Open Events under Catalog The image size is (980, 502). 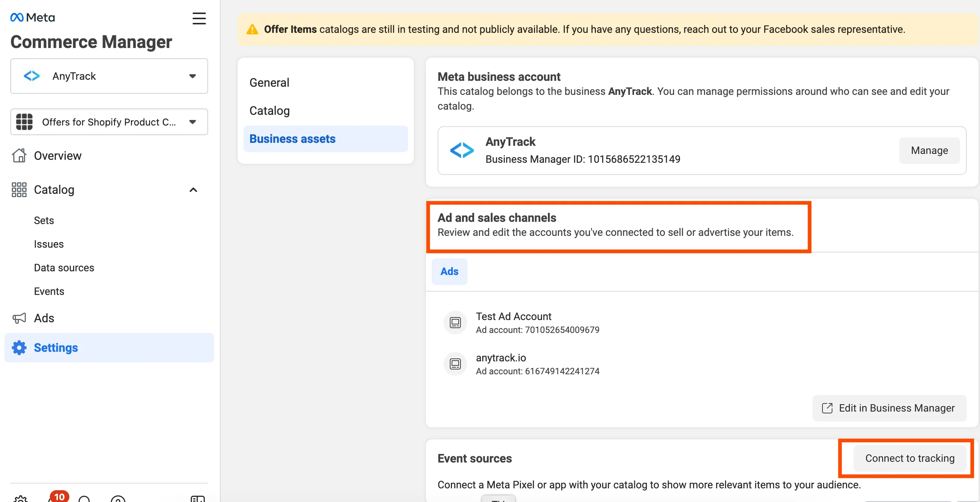[x=49, y=291]
